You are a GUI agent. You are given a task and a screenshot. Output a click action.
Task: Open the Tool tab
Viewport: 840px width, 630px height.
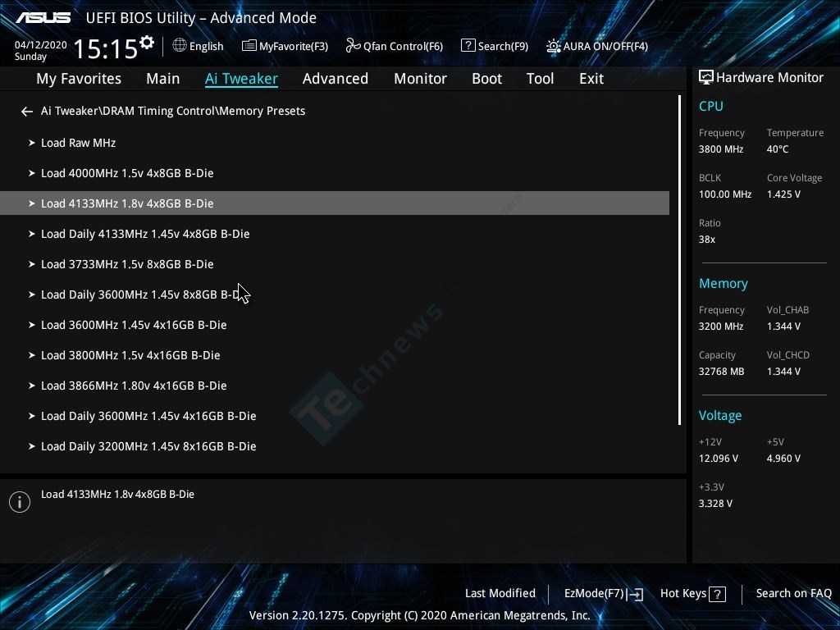tap(540, 79)
